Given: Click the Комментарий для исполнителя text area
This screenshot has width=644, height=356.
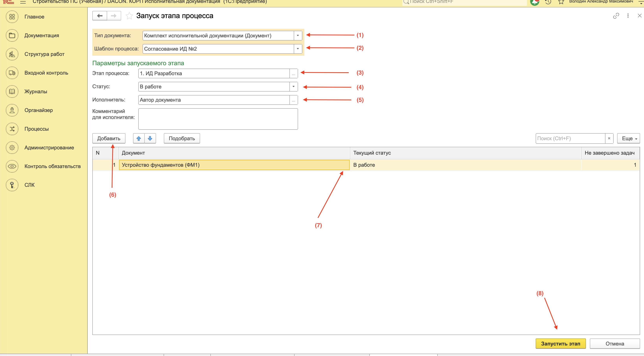Looking at the screenshot, I should (x=218, y=119).
